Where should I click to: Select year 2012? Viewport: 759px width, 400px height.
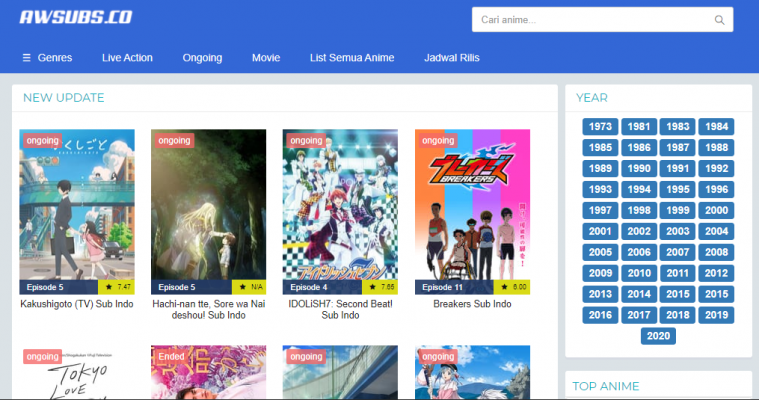point(716,273)
